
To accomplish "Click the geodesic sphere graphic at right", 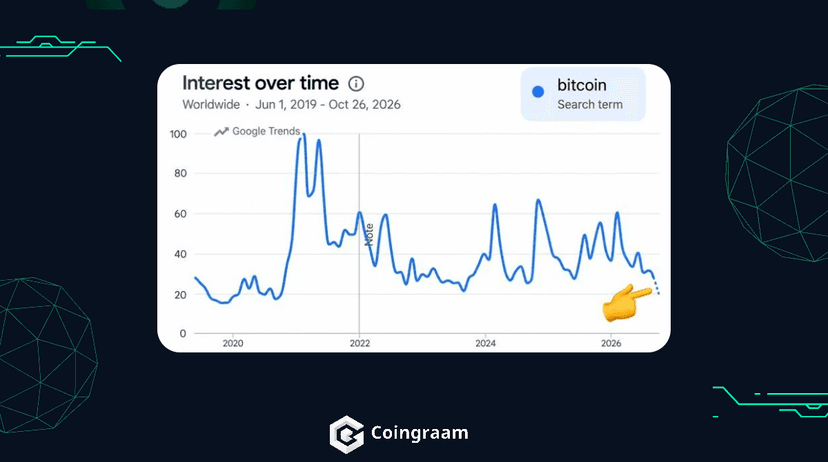I will [777, 173].
